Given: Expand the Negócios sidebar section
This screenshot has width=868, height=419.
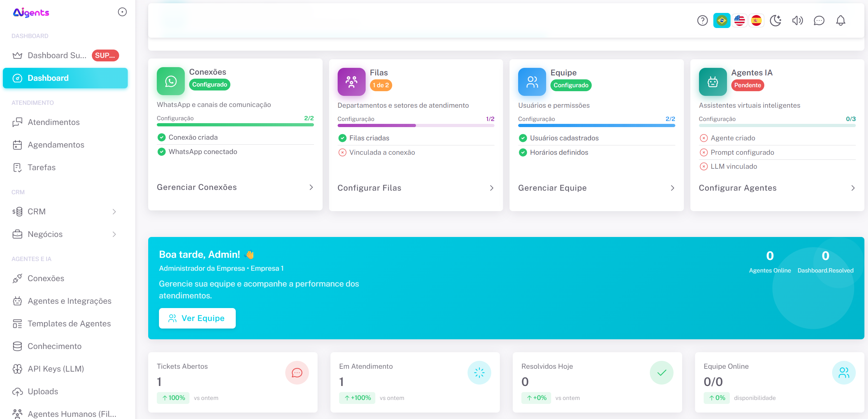Looking at the screenshot, I should (114, 234).
